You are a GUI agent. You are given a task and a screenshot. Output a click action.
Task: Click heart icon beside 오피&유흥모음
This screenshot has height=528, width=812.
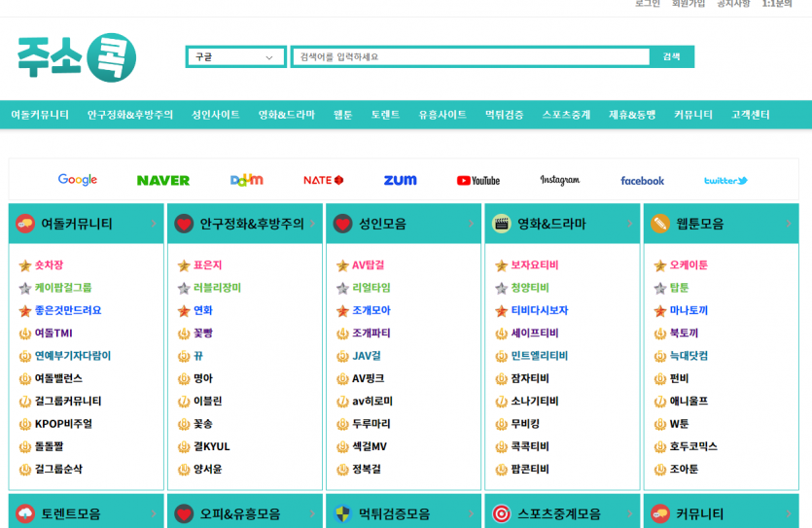click(x=184, y=513)
